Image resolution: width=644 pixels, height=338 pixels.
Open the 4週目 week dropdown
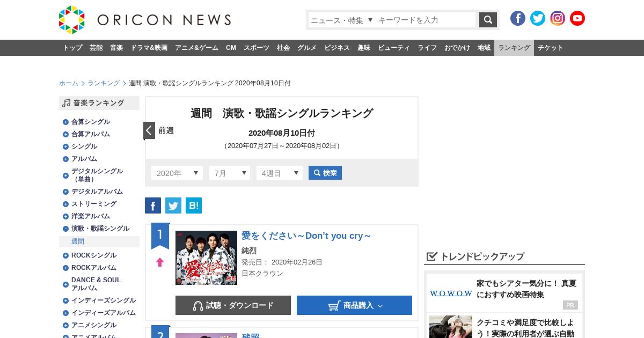click(280, 173)
